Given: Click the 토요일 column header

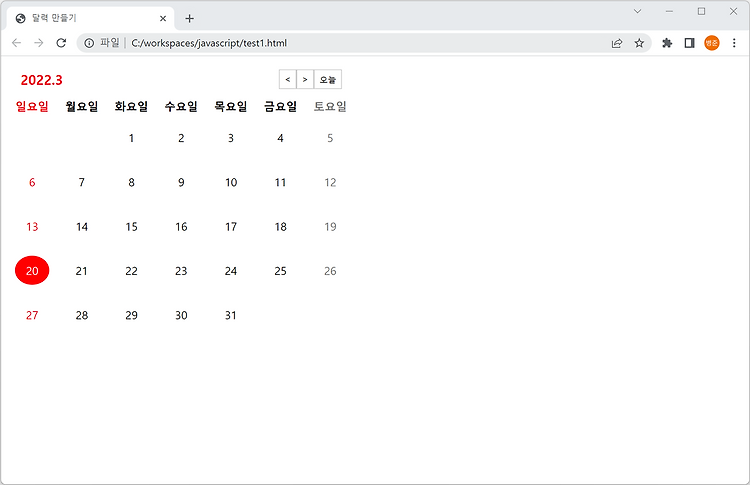Looking at the screenshot, I should 330,106.
